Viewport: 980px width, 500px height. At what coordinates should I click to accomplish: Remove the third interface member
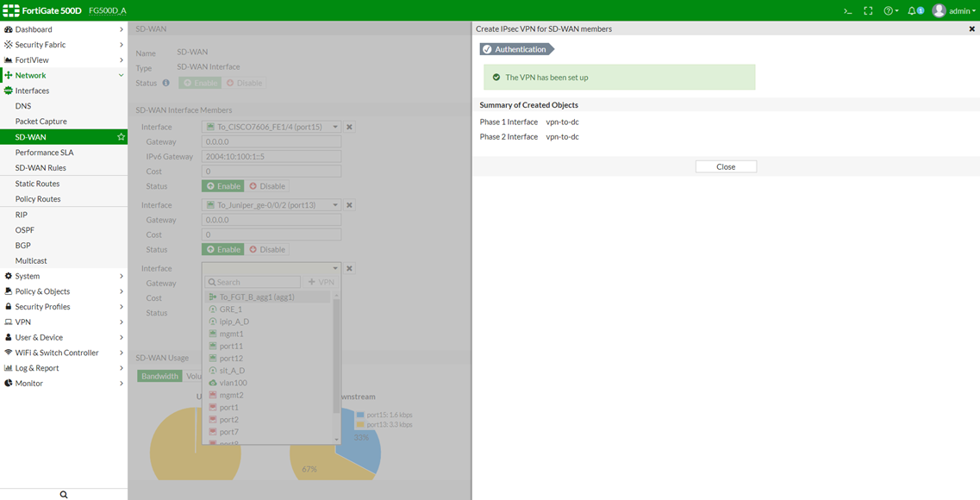point(349,268)
